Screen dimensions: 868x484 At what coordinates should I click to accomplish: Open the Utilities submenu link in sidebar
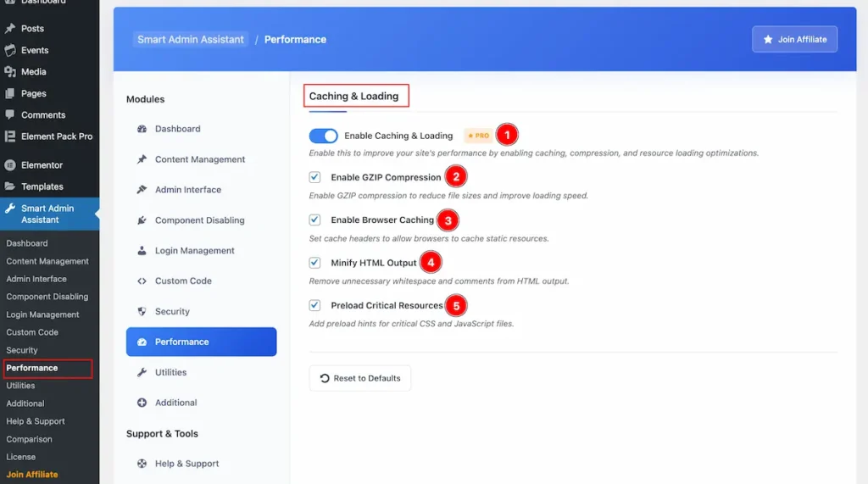pyautogui.click(x=20, y=386)
